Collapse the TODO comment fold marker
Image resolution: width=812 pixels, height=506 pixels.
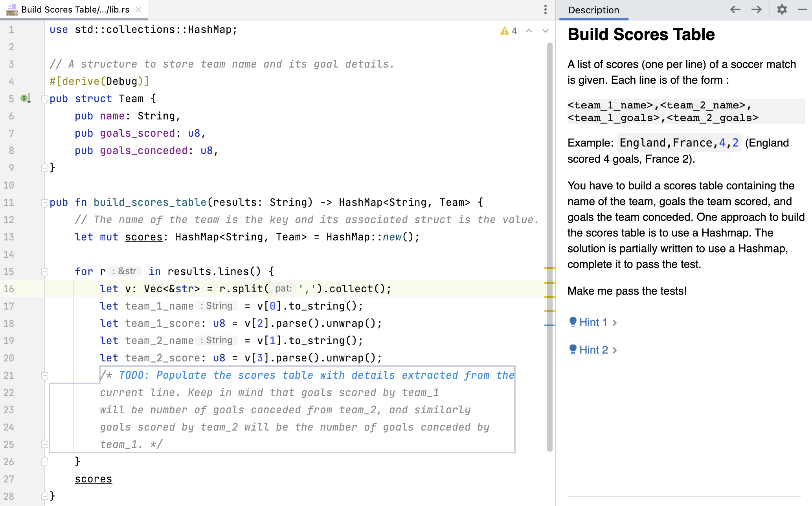(45, 376)
